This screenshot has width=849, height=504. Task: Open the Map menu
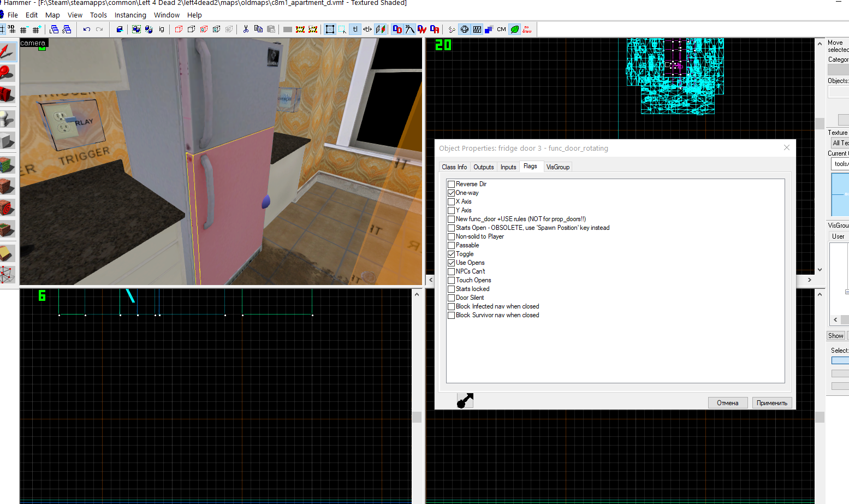click(x=52, y=15)
